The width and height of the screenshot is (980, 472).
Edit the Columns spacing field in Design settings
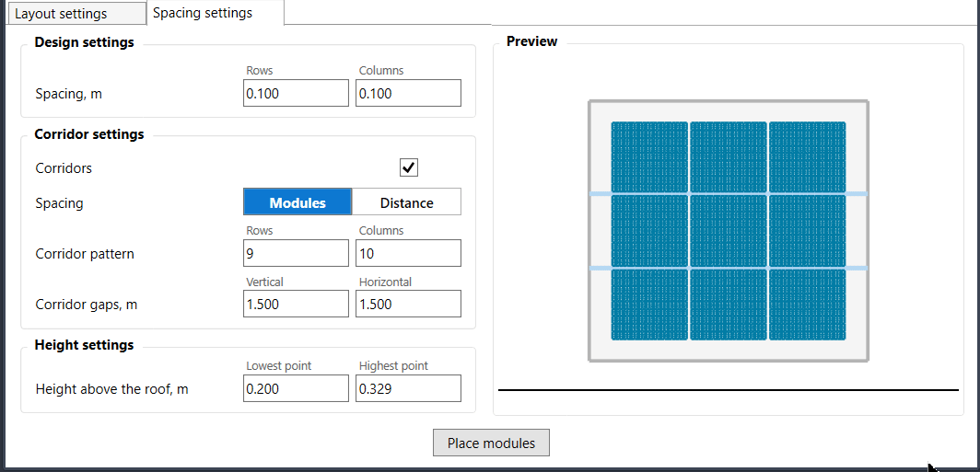coord(408,93)
